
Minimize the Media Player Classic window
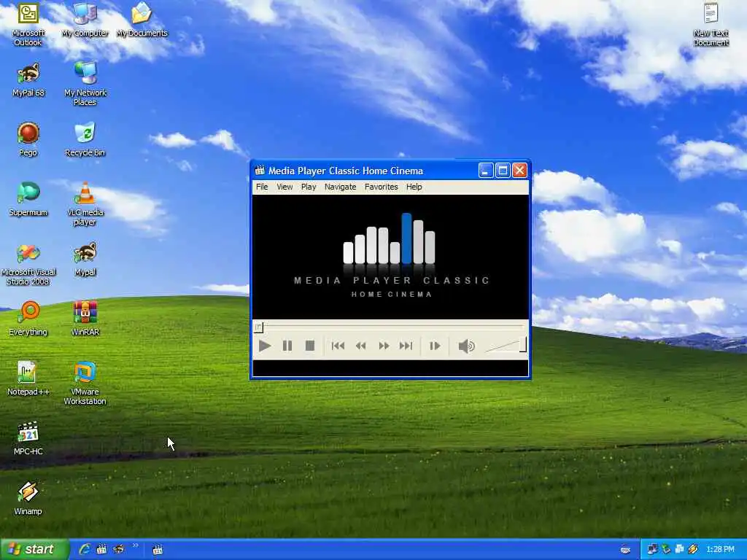(485, 171)
